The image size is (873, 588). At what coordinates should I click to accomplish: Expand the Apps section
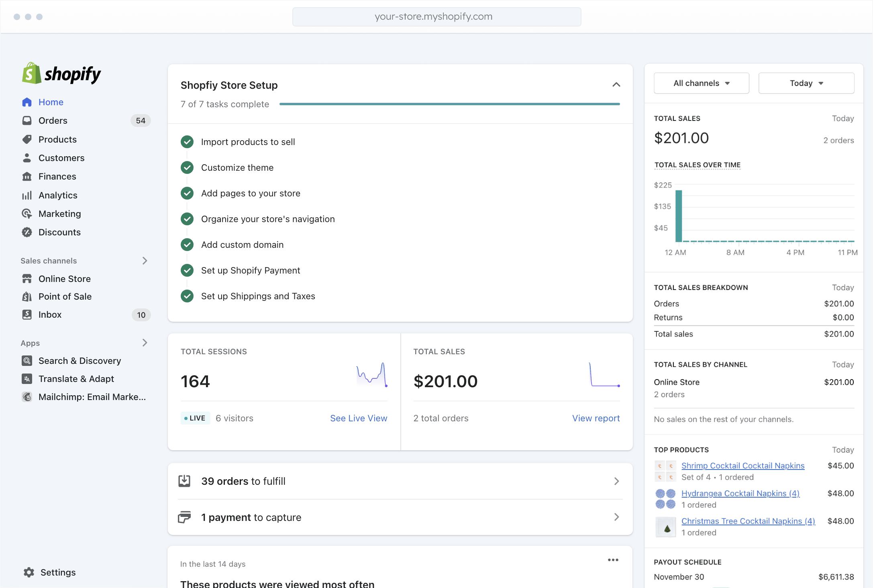coord(145,343)
